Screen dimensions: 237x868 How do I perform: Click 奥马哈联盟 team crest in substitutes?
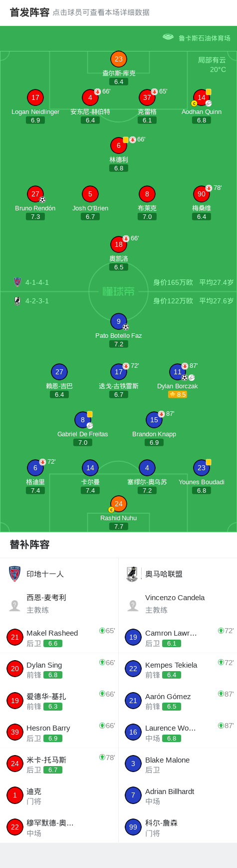132,574
